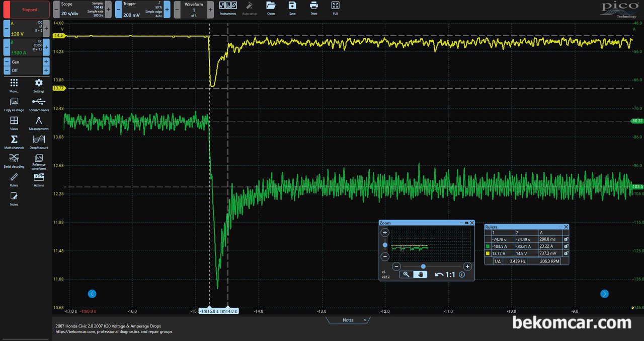Open the Gen signal generator options
Screen dimensions: 644x341
(26, 61)
